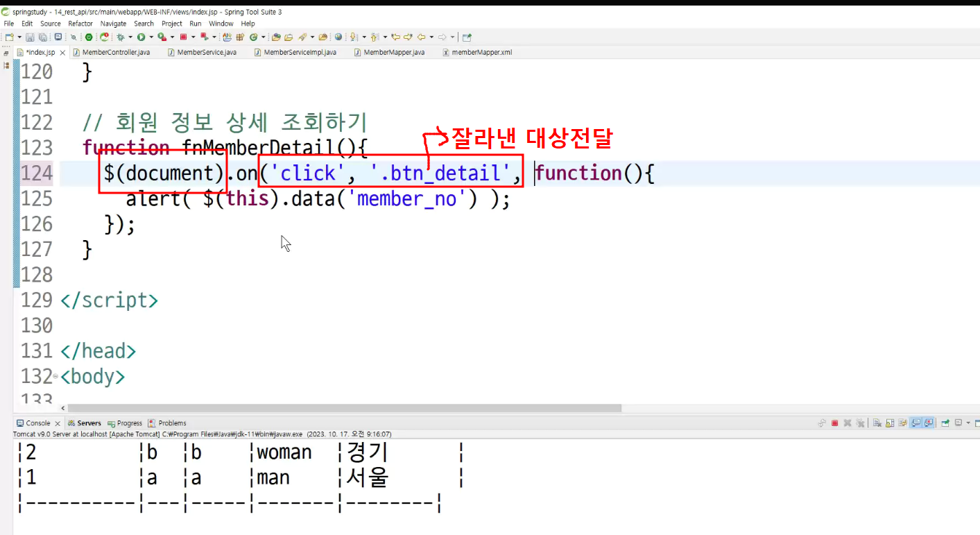This screenshot has height=535, width=980.
Task: Click the Display Selected Console icon
Action: coord(958,423)
